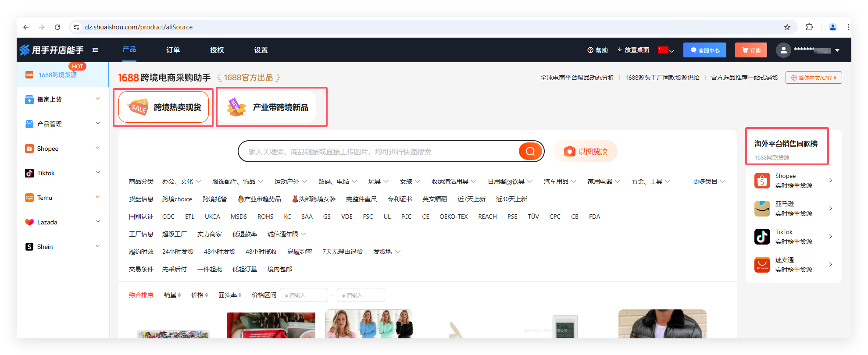Open browser extensions puzzle icon
This screenshot has width=868, height=355.
coord(810,27)
